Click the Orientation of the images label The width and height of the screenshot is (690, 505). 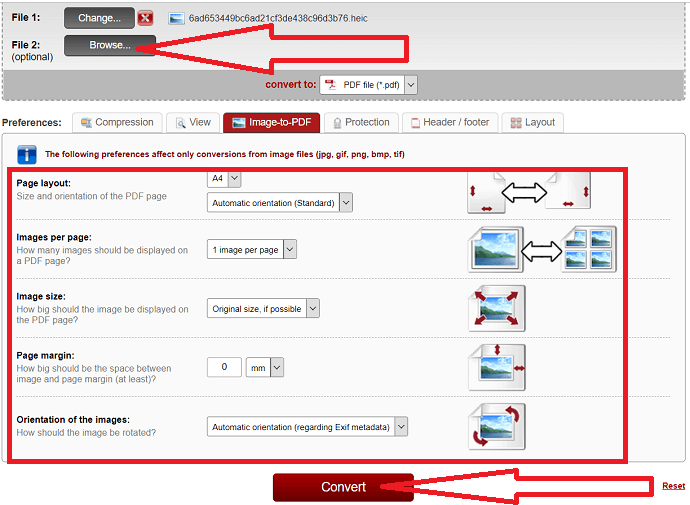[73, 420]
